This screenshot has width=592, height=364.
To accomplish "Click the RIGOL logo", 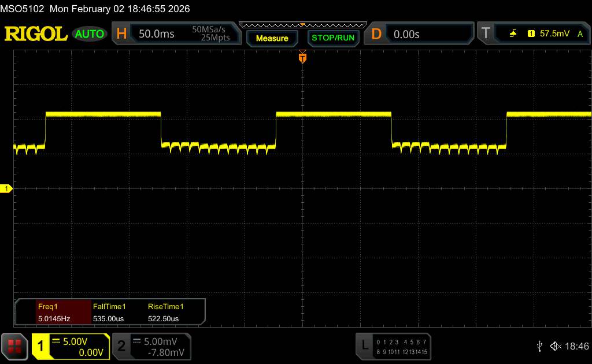I will point(36,34).
